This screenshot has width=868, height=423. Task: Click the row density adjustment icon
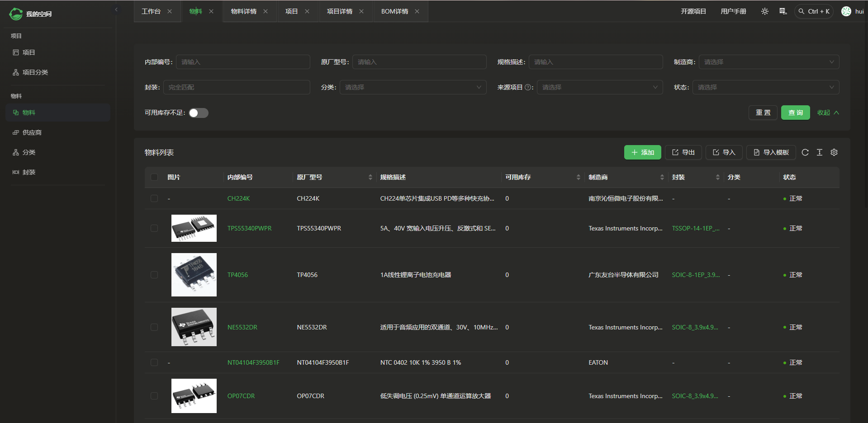pyautogui.click(x=820, y=153)
